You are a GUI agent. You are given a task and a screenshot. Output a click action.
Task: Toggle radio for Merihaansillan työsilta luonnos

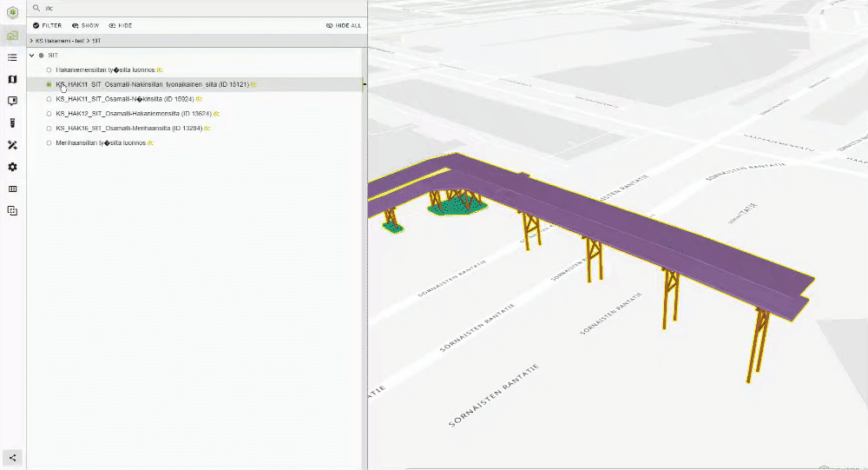pyautogui.click(x=49, y=142)
